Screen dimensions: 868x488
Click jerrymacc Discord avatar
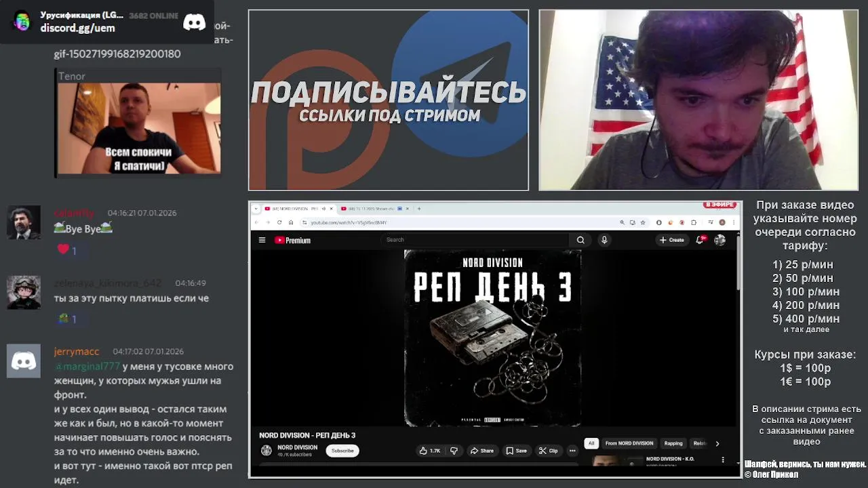pos(24,361)
